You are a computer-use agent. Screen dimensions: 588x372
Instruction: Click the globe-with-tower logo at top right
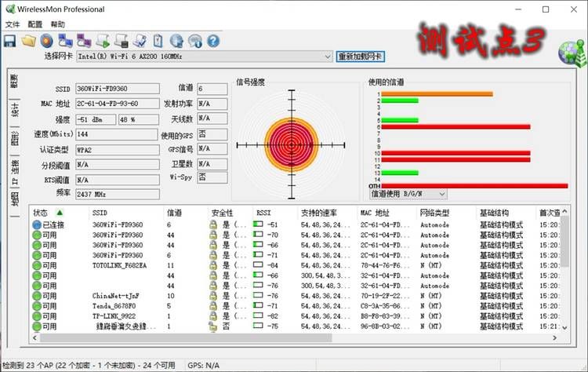(x=572, y=53)
